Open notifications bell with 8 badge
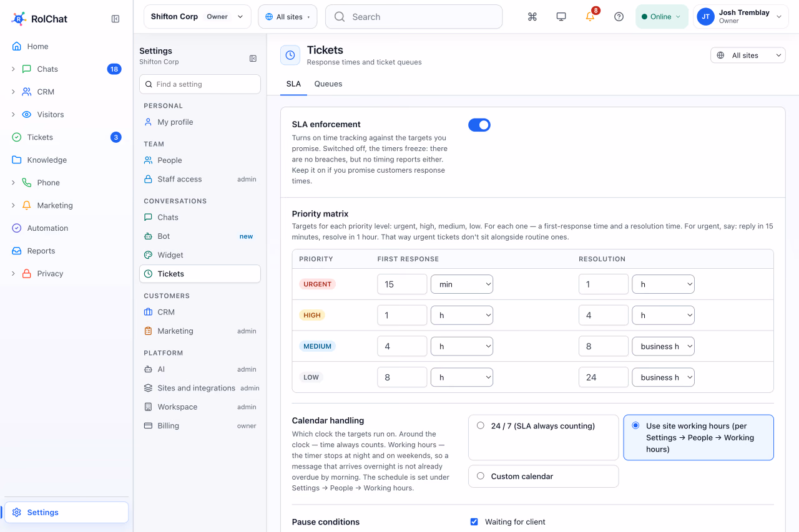This screenshot has width=799, height=532. (x=590, y=17)
